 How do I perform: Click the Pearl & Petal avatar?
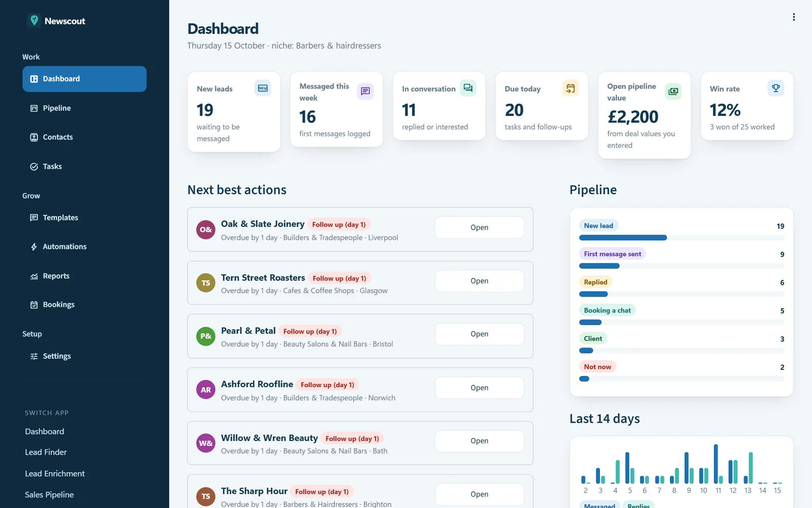click(206, 336)
